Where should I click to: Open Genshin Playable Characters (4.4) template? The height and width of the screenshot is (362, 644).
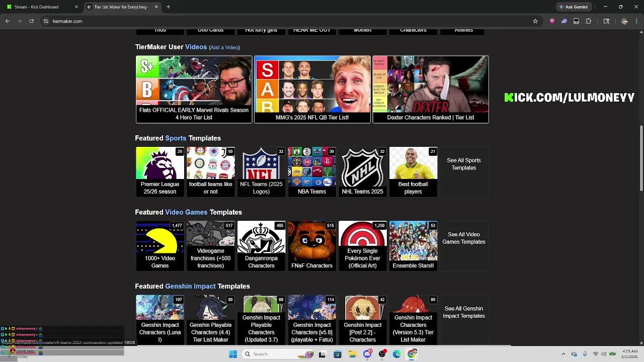pos(210,320)
